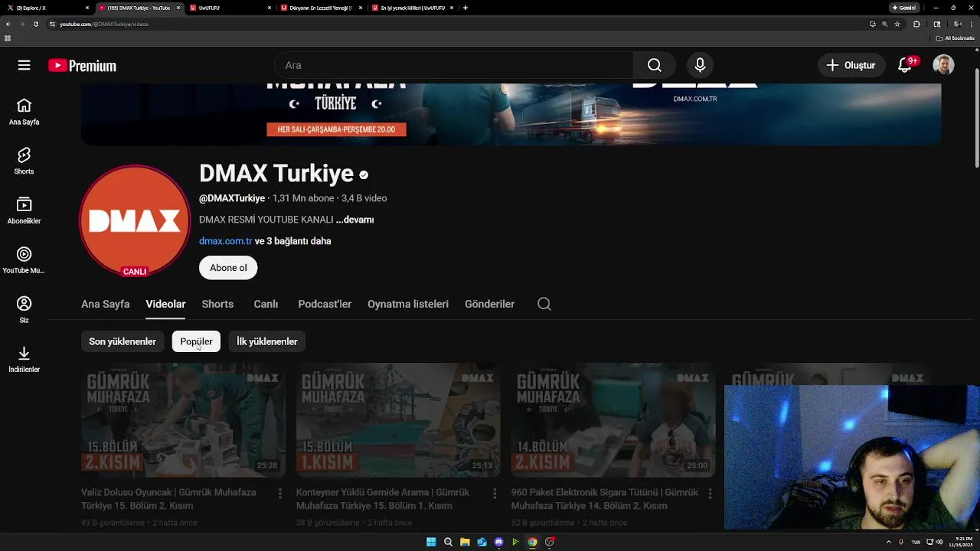980x551 pixels.
Task: Switch to channel Shorts tab
Action: (x=217, y=304)
